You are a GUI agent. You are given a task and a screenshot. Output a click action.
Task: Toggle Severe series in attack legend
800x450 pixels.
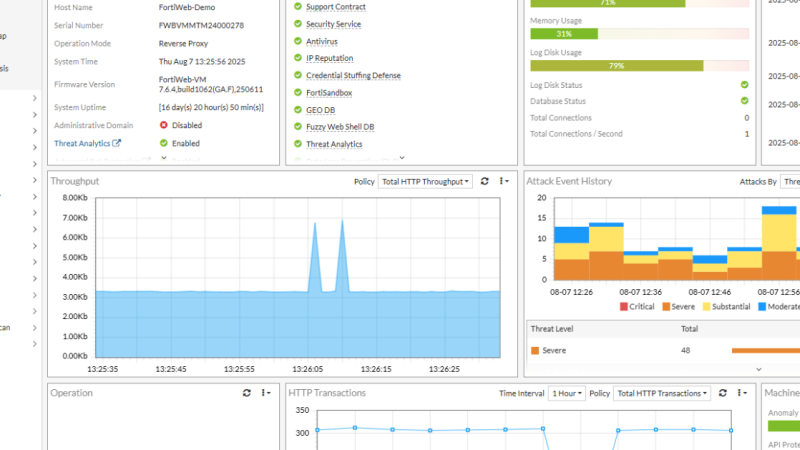[679, 307]
